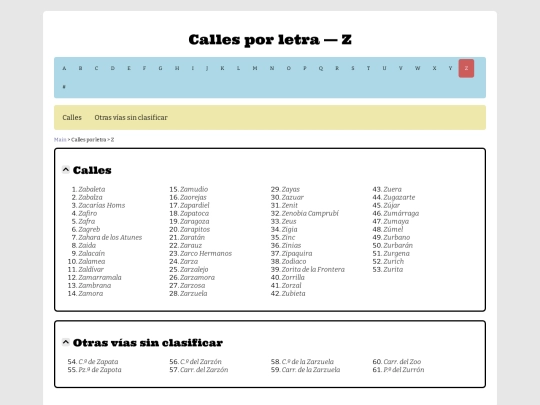Click the Zumárraga street entry

(401, 213)
